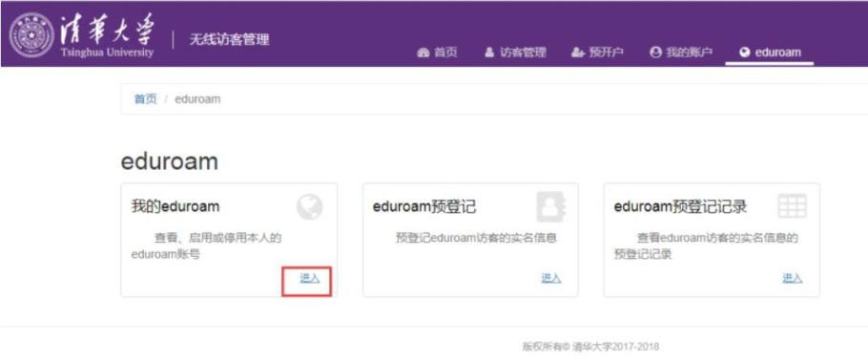This screenshot has width=868, height=362.
Task: Click 进入 link under eduroam预登记记录
Action: click(x=793, y=278)
